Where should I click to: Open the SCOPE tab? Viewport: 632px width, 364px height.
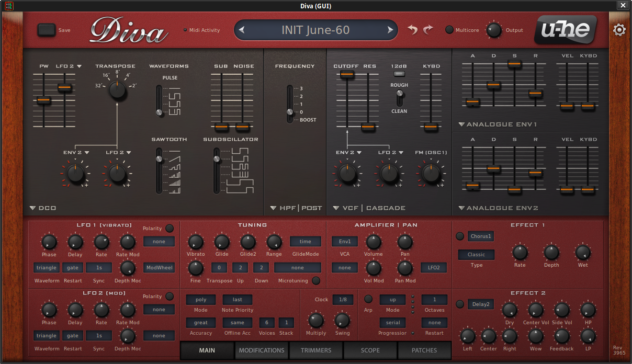point(370,350)
